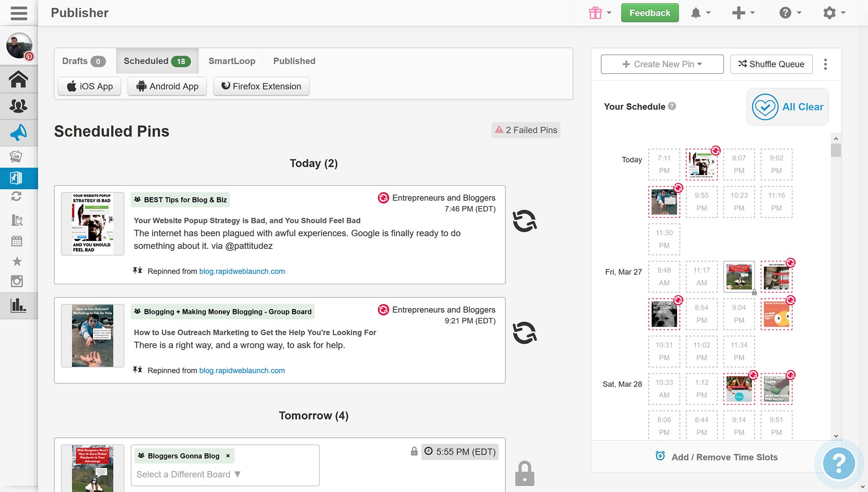Click SmartLoop icon beside the 9:21 PM pin

tap(524, 333)
